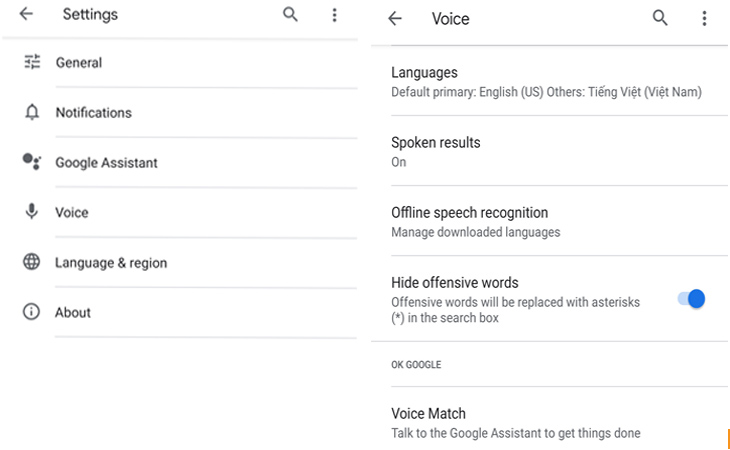Click the 'Voice' header title
Screen dimensions: 730x450
450,19
